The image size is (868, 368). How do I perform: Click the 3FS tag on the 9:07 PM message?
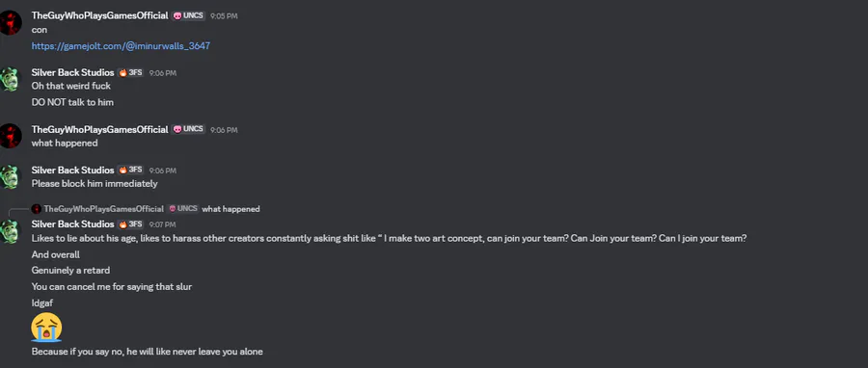coord(130,224)
